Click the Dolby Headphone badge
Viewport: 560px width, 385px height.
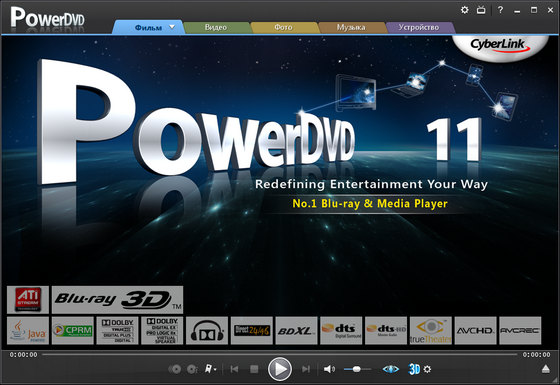[x=207, y=330]
